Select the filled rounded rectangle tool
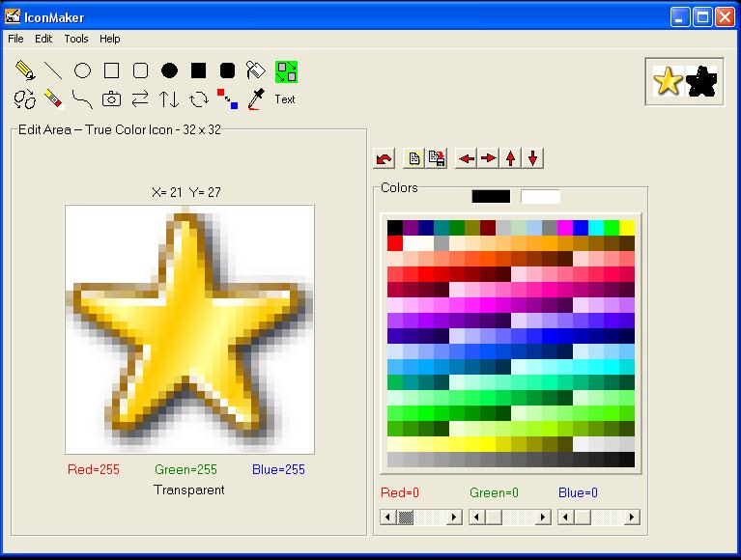 tap(227, 70)
